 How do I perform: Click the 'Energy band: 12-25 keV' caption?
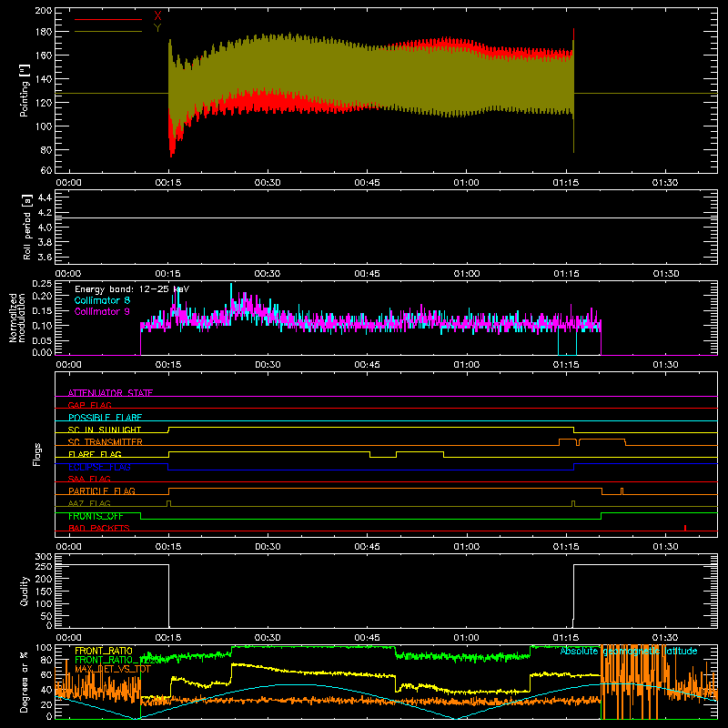[x=132, y=289]
